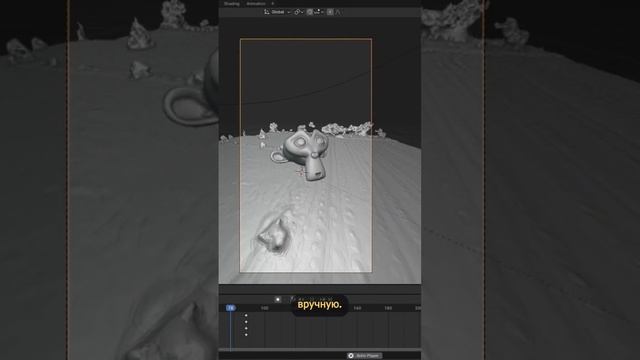Image resolution: width=640 pixels, height=360 pixels.
Task: Click the timeline horizontal scrollbar
Action: pyautogui.click(x=320, y=350)
